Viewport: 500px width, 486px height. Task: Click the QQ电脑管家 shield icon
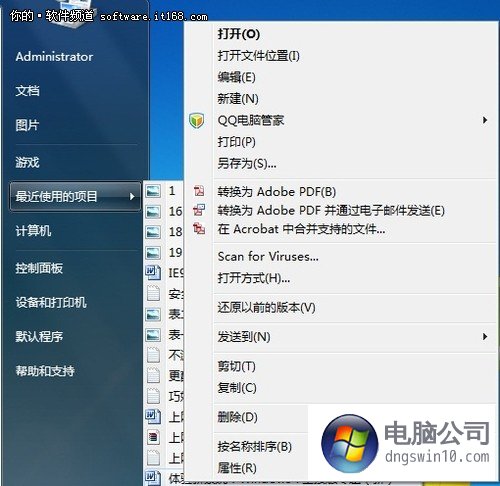(197, 120)
